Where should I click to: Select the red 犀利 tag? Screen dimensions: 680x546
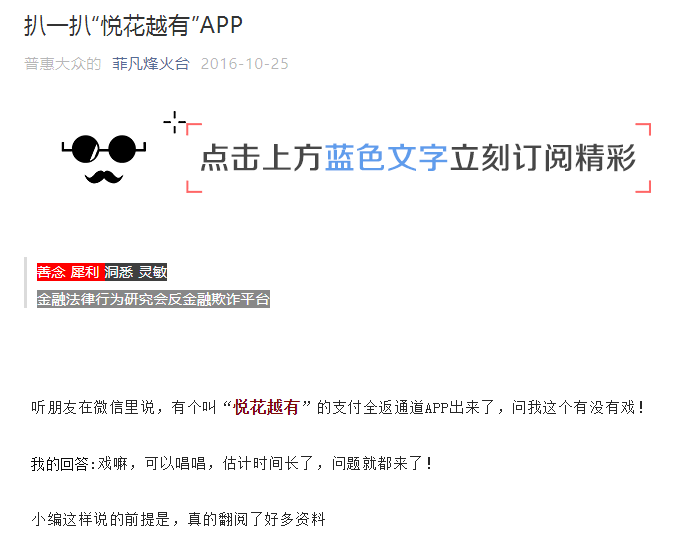coord(85,272)
